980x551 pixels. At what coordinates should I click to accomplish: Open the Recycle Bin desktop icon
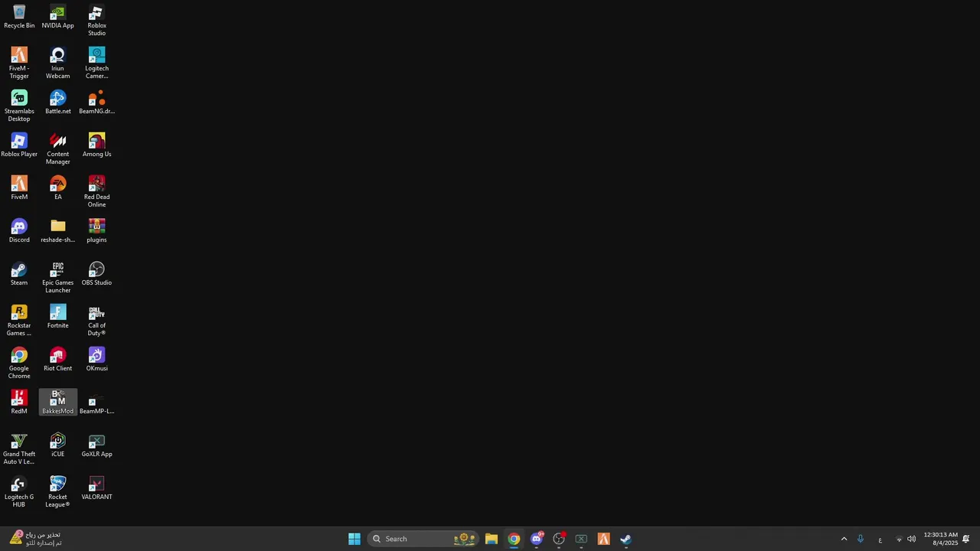click(x=19, y=17)
